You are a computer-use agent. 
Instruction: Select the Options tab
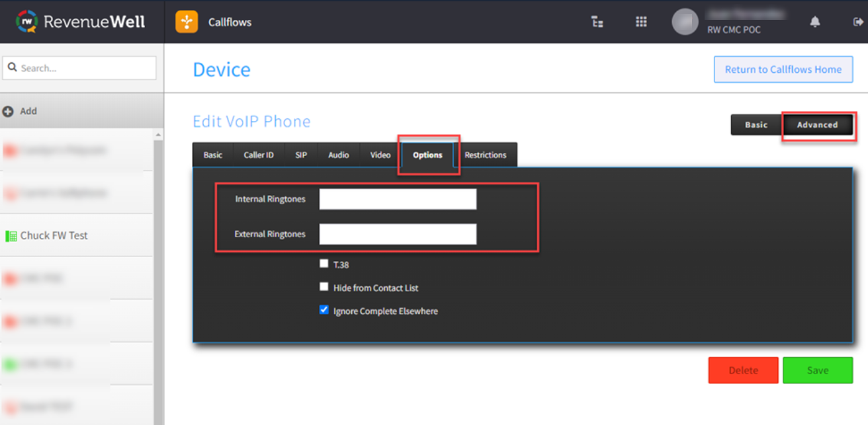(427, 155)
